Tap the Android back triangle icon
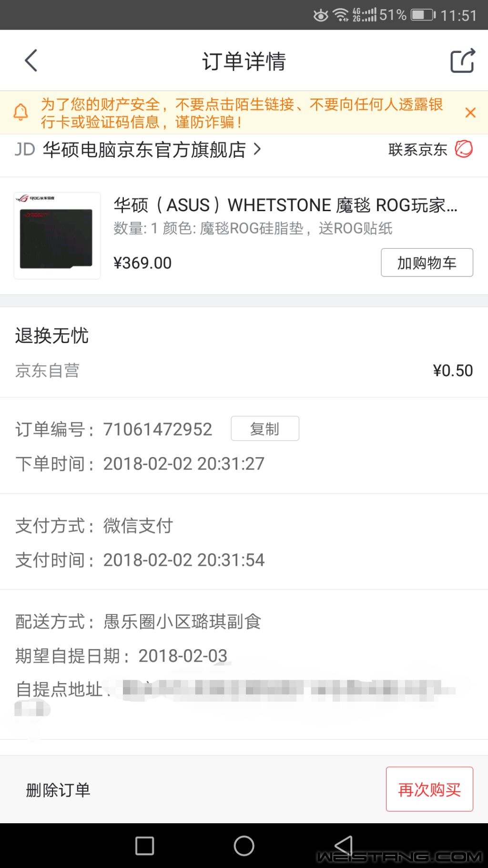This screenshot has height=868, width=488. 344,846
